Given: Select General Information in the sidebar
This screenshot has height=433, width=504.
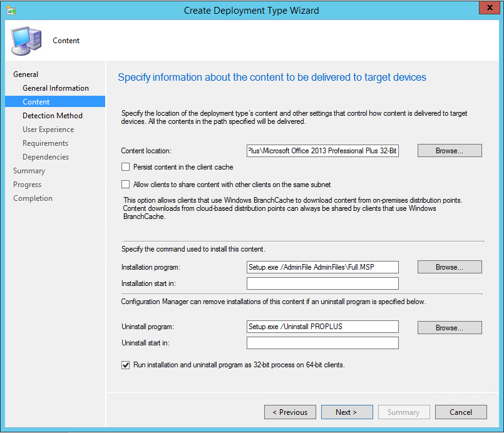Looking at the screenshot, I should [56, 88].
